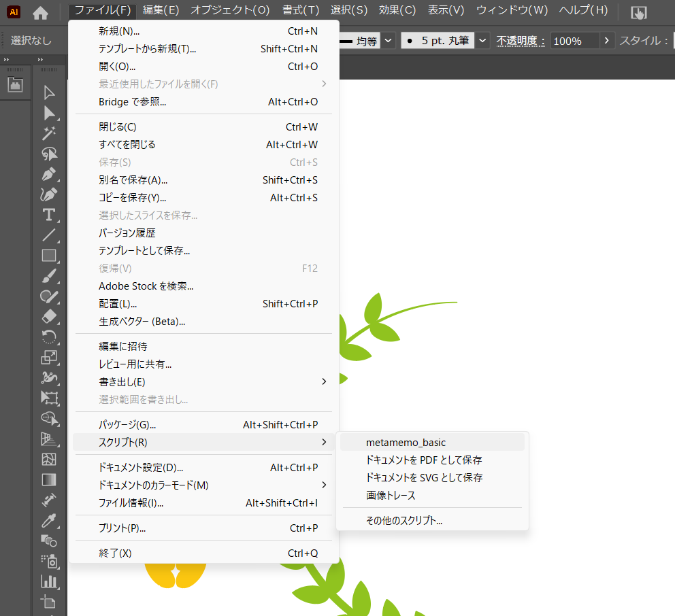Viewport: 675px width, 616px height.
Task: Choose 画像トレース script entry
Action: (432, 495)
